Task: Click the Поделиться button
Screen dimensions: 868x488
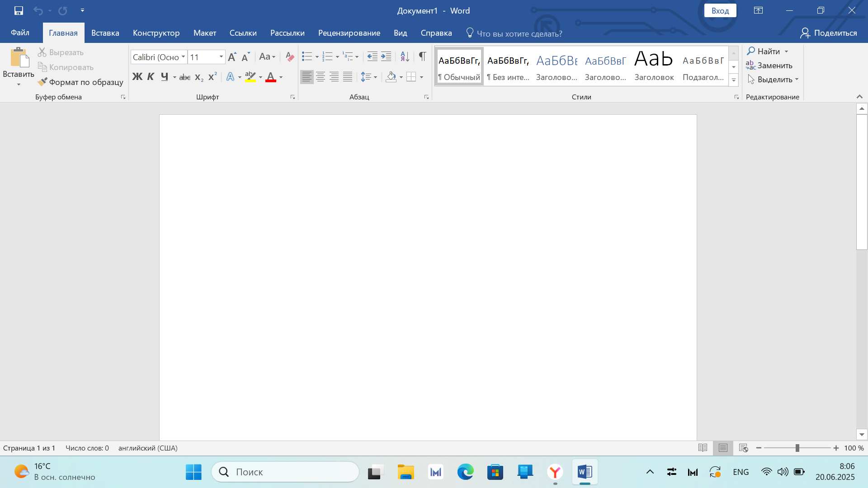Action: [829, 33]
